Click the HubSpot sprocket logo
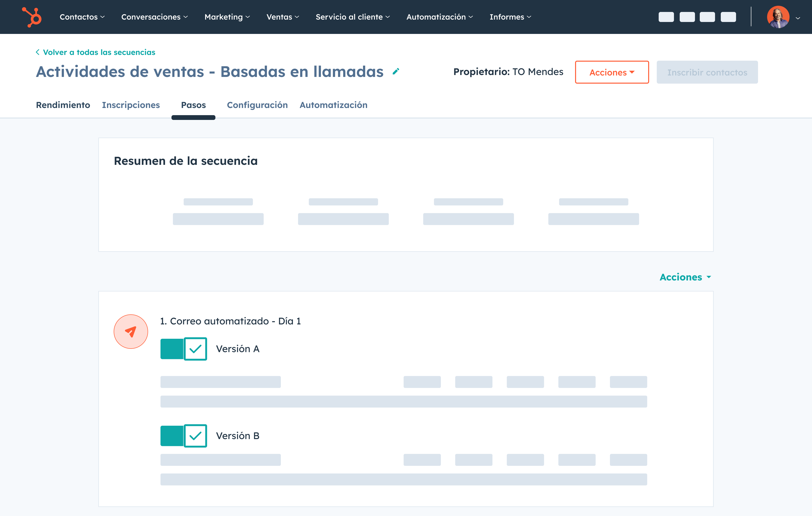 coord(32,17)
